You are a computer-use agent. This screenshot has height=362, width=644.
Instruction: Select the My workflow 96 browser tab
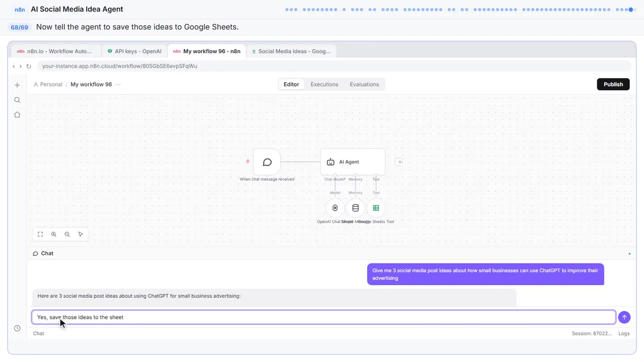207,51
